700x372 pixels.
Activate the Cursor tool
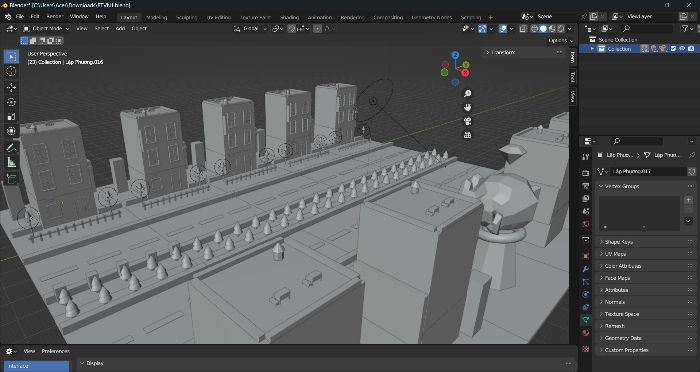(11, 71)
